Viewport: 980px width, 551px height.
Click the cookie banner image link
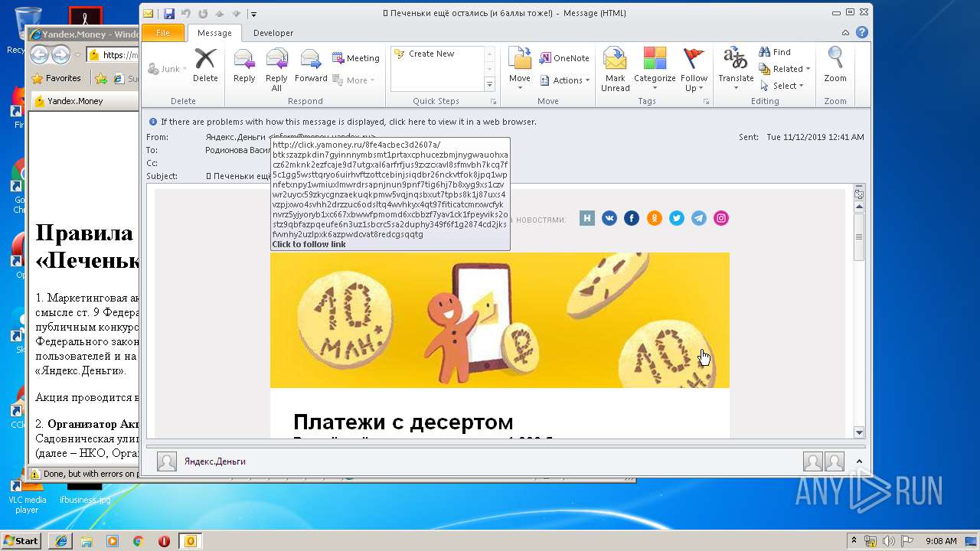500,320
